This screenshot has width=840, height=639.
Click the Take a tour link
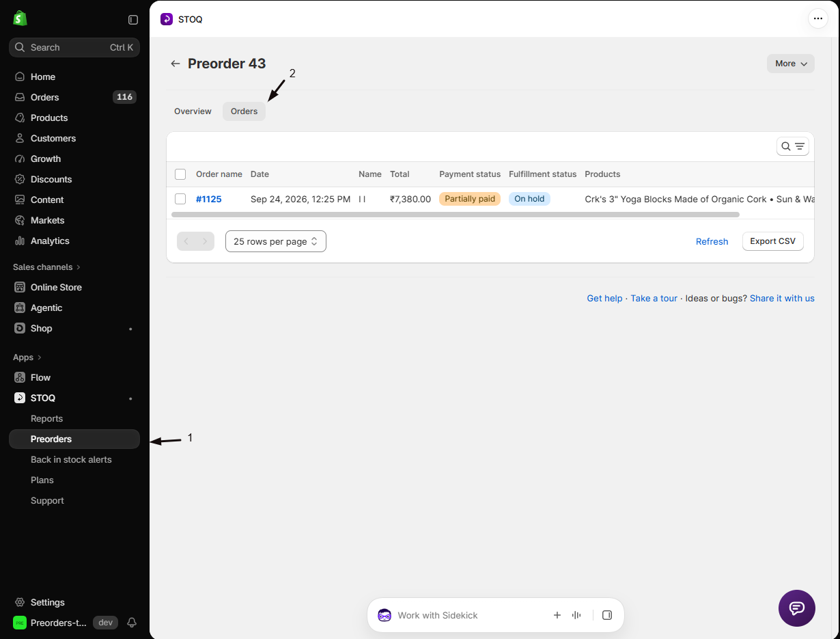(654, 298)
